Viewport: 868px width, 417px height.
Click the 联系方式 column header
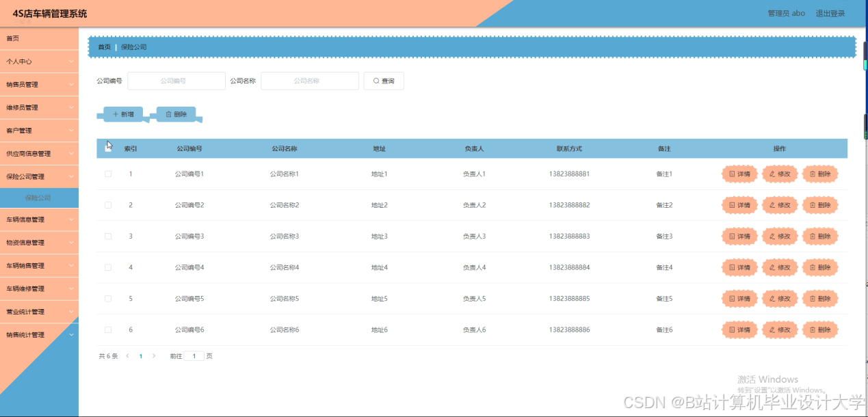point(569,148)
